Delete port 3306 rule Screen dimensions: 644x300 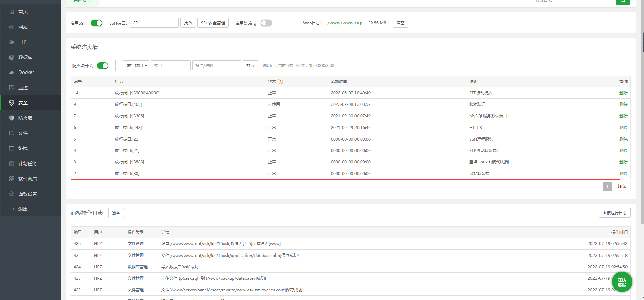(623, 116)
